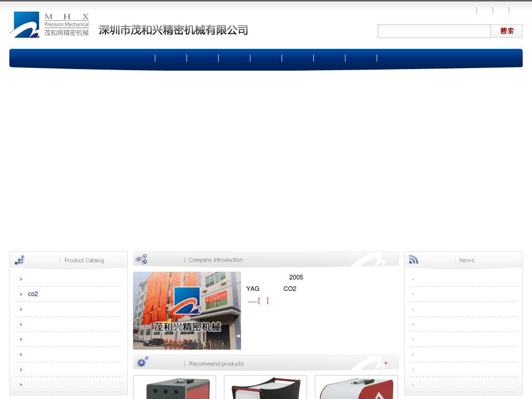The image size is (532, 399).
Task: Focus the search text field
Action: point(434,31)
